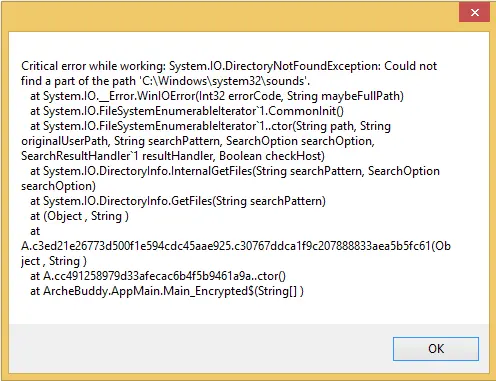The image size is (496, 381).
Task: Click the 'SearchResultHandler`1 resultHandler' line
Action: [x=173, y=156]
